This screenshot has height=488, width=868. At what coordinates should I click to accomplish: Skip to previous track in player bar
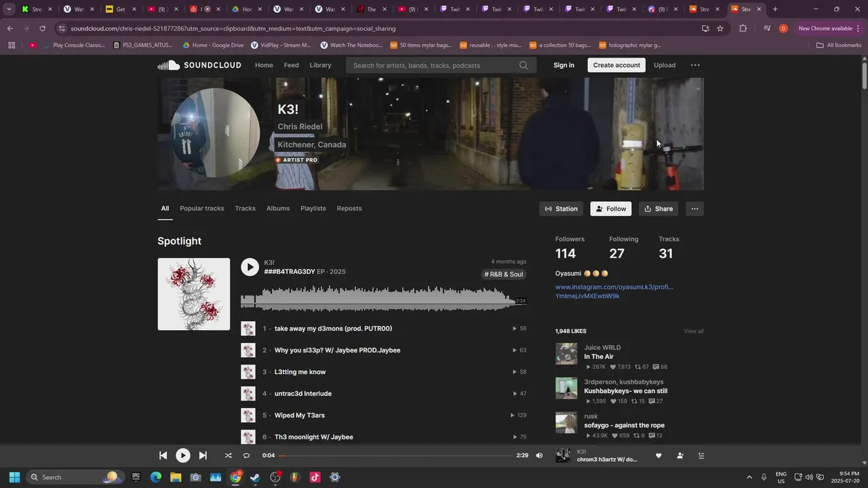coord(163,455)
